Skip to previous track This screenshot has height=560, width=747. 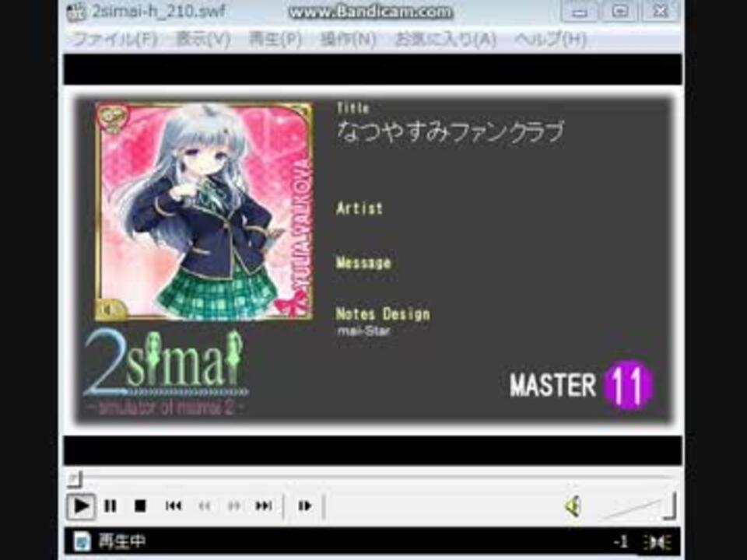(x=174, y=506)
